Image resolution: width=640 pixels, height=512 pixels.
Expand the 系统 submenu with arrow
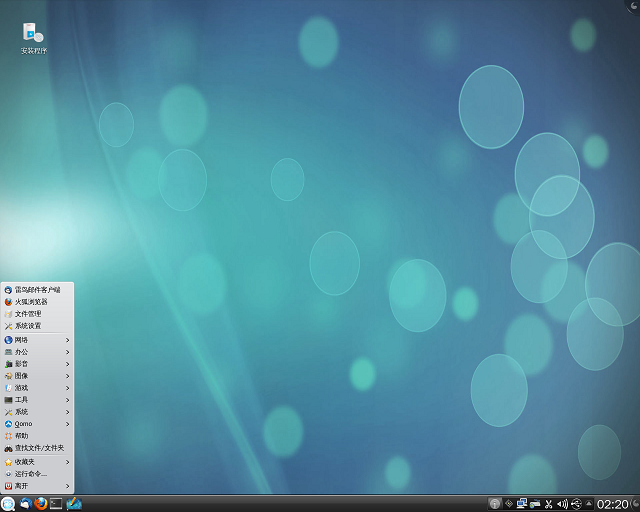[37, 412]
